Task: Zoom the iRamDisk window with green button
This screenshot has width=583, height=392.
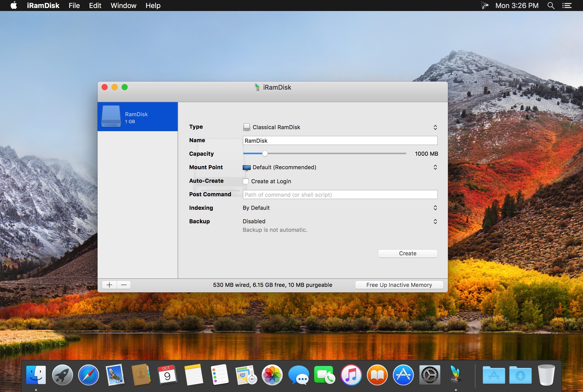Action: pyautogui.click(x=125, y=87)
